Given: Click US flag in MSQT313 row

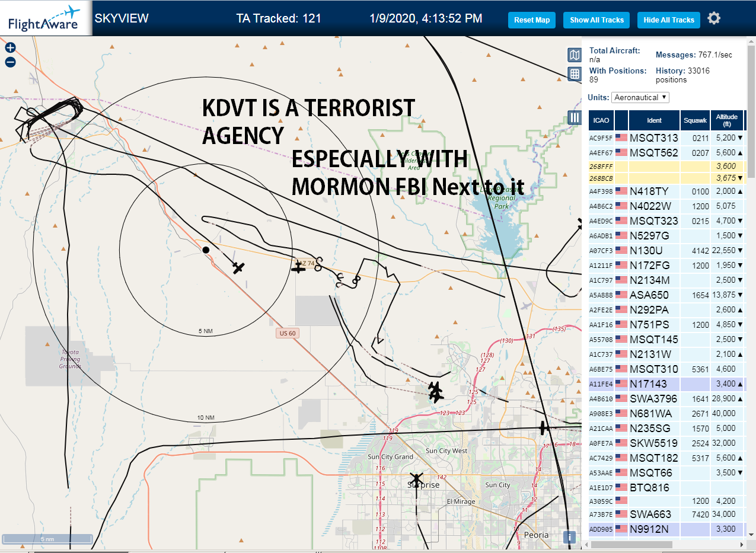Looking at the screenshot, I should (x=621, y=138).
